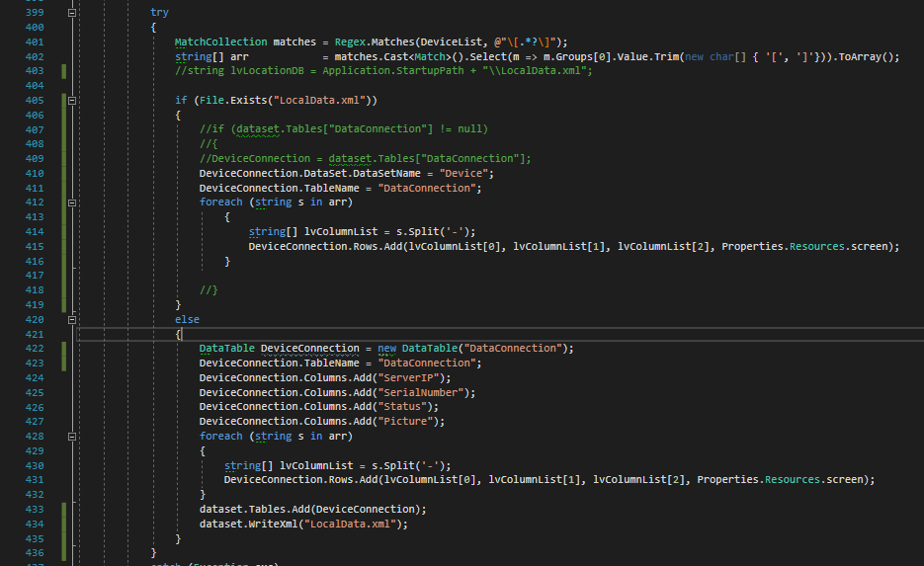Image resolution: width=924 pixels, height=566 pixels.
Task: Click the commented lvLocationDB line 403
Action: pos(383,71)
